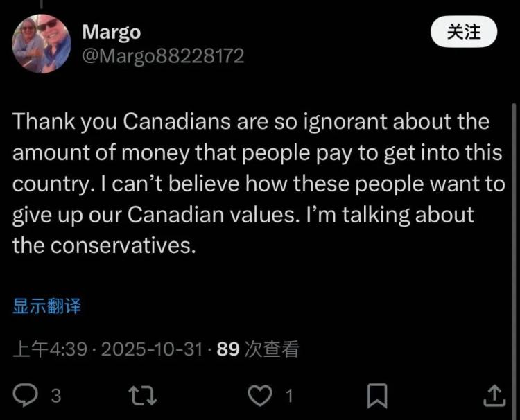Open the Margo display name link
Viewport: 520px width, 420px height.
pyautogui.click(x=111, y=32)
